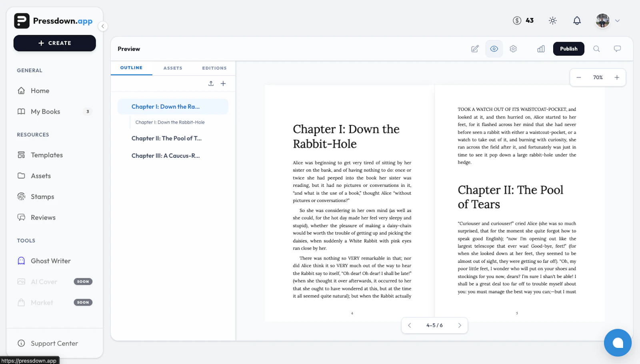Add new chapter with plus icon
The width and height of the screenshot is (640, 364).
click(x=223, y=84)
